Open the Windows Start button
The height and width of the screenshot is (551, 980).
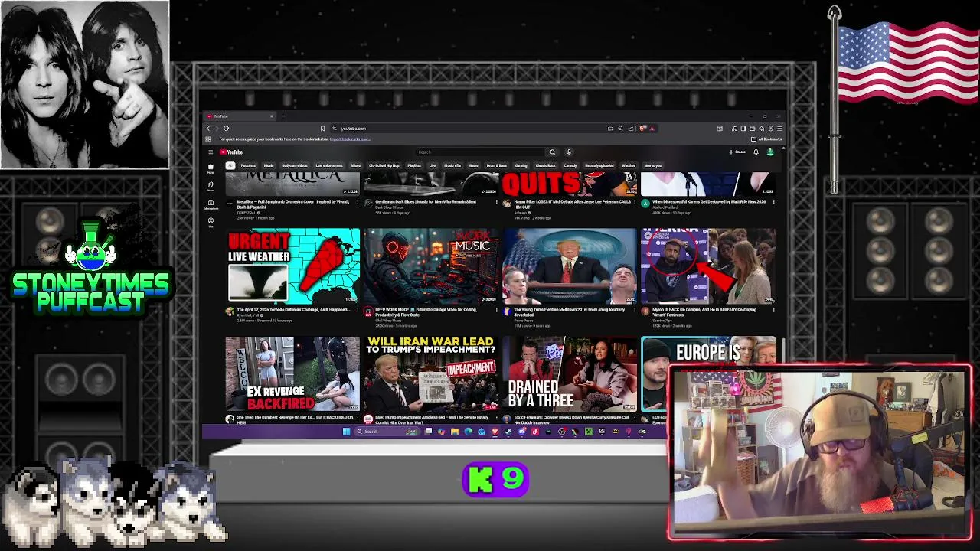tap(346, 432)
